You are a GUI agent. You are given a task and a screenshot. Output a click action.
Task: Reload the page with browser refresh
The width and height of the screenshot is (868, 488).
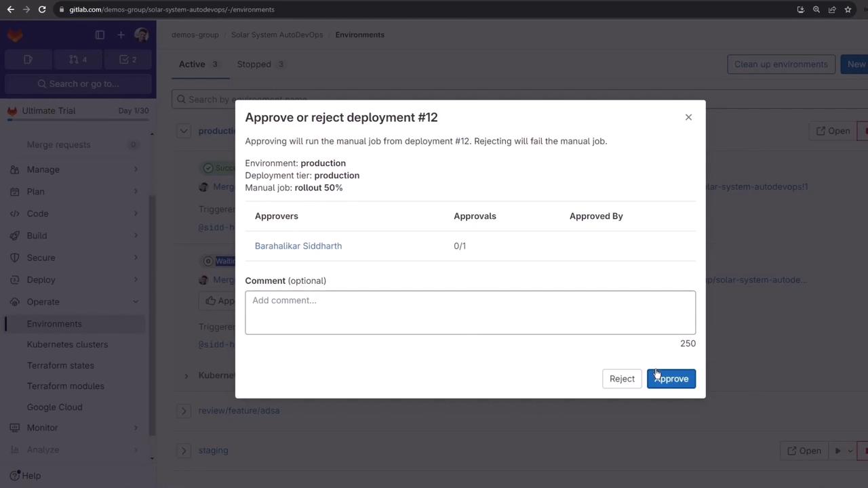point(42,9)
